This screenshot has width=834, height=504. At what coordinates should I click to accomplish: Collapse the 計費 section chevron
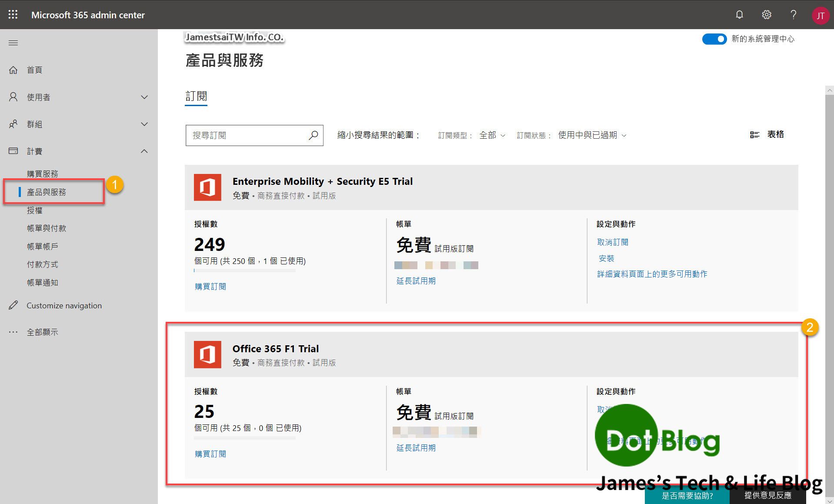[x=144, y=151]
